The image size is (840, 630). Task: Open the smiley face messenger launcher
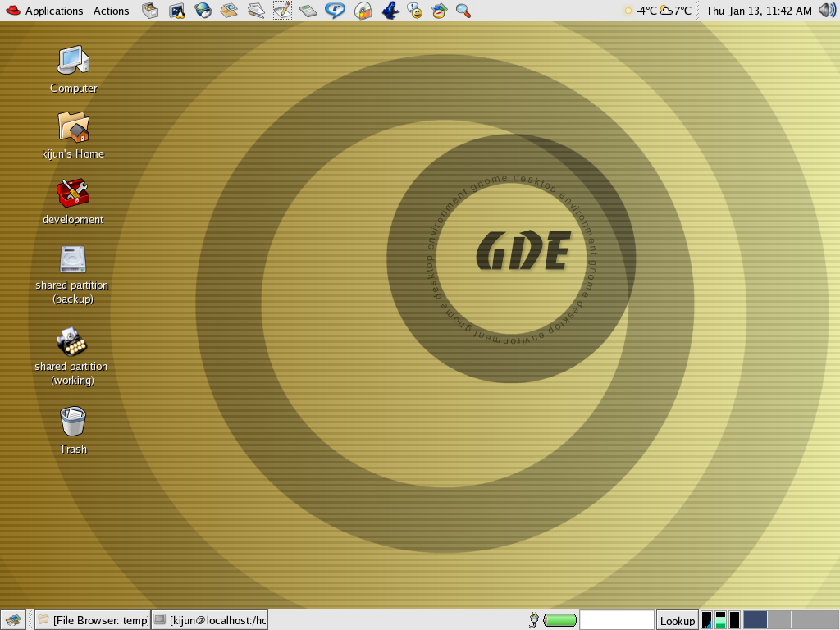click(x=414, y=11)
